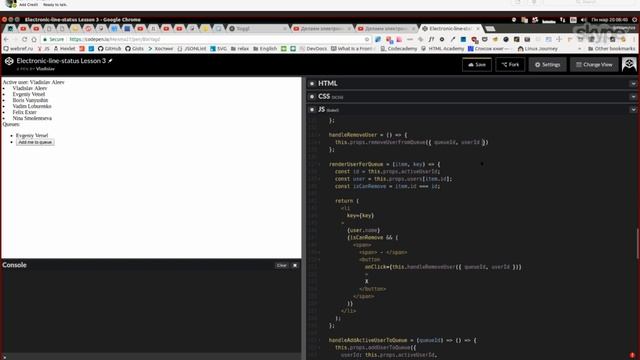
Task: Open HTML editor settings gear
Action: pos(312,83)
